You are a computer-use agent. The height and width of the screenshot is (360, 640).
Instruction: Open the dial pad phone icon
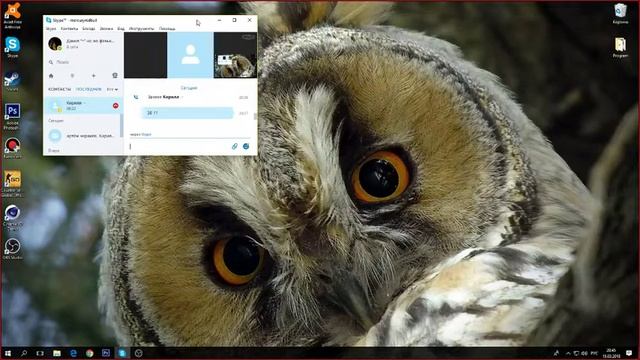115,76
